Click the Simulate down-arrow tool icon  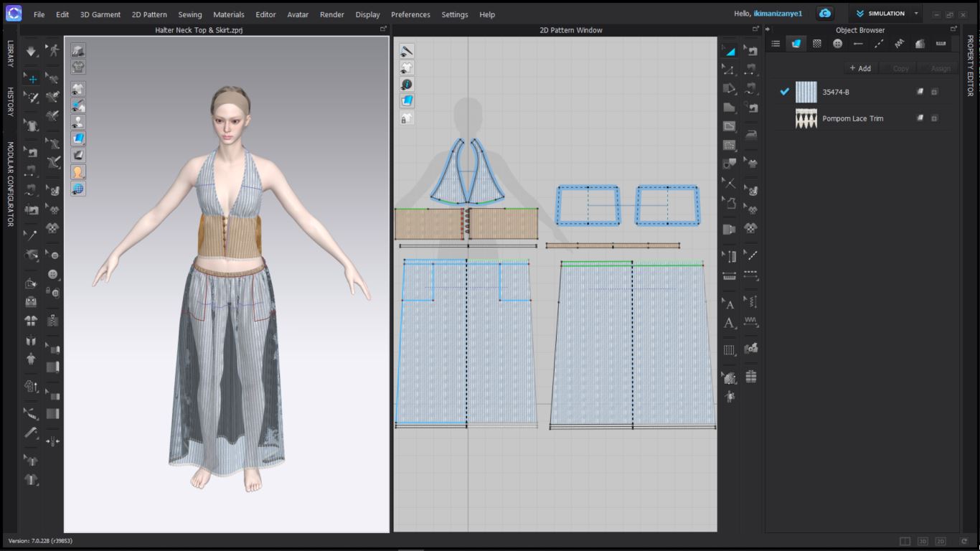[32, 52]
